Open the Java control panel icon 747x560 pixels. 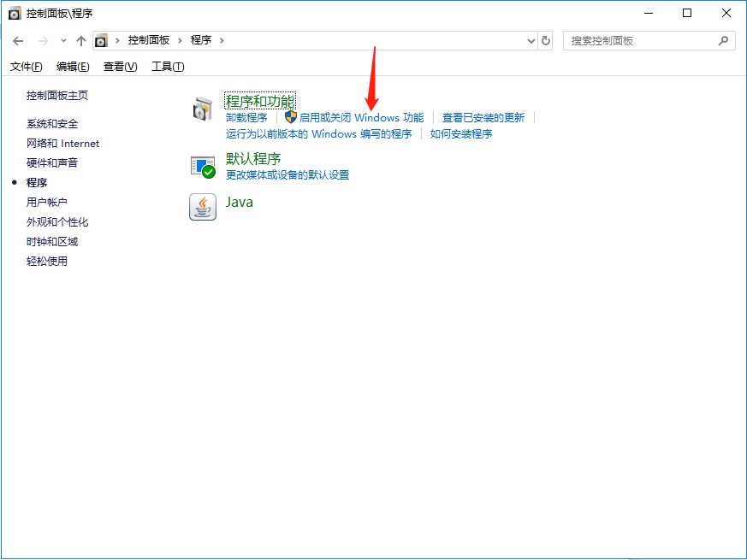pos(202,207)
